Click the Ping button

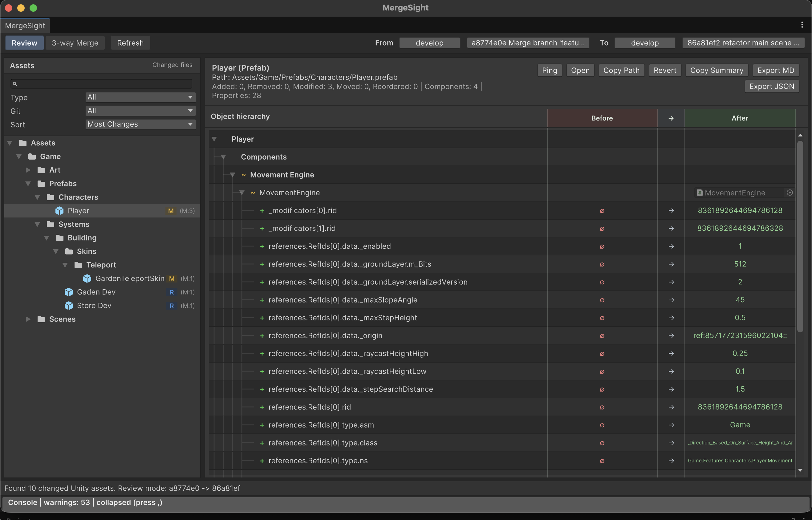pos(550,70)
